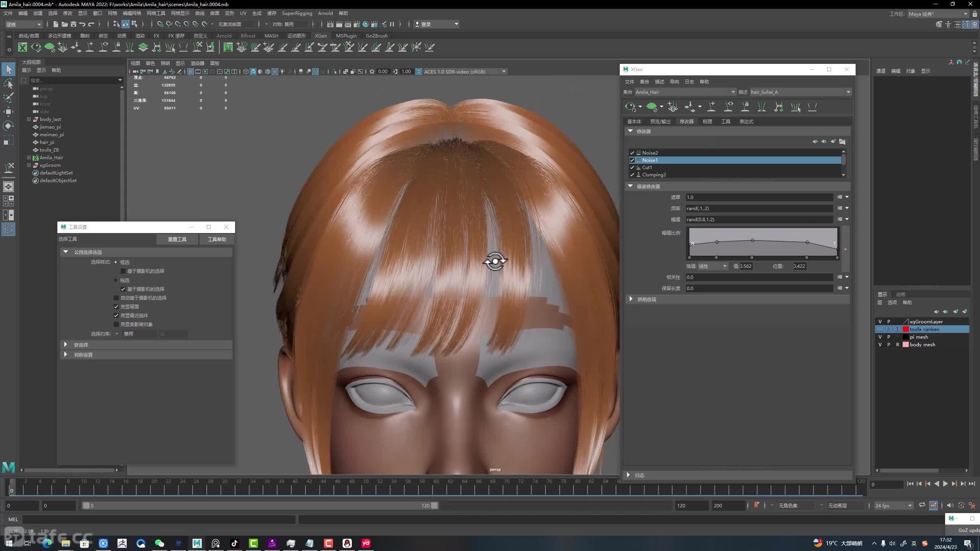Viewport: 980px width, 551px height.
Task: Click the play forward button
Action: point(945,484)
